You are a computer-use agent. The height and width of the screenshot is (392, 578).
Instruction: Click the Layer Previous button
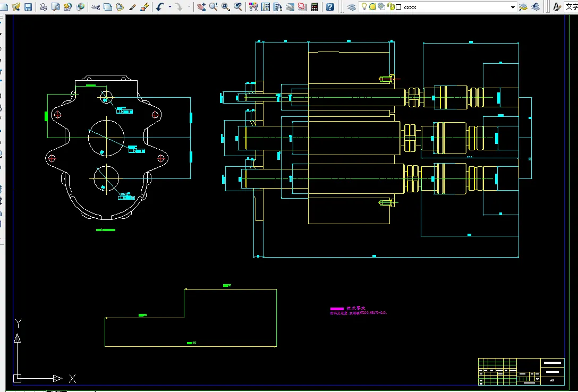(535, 7)
